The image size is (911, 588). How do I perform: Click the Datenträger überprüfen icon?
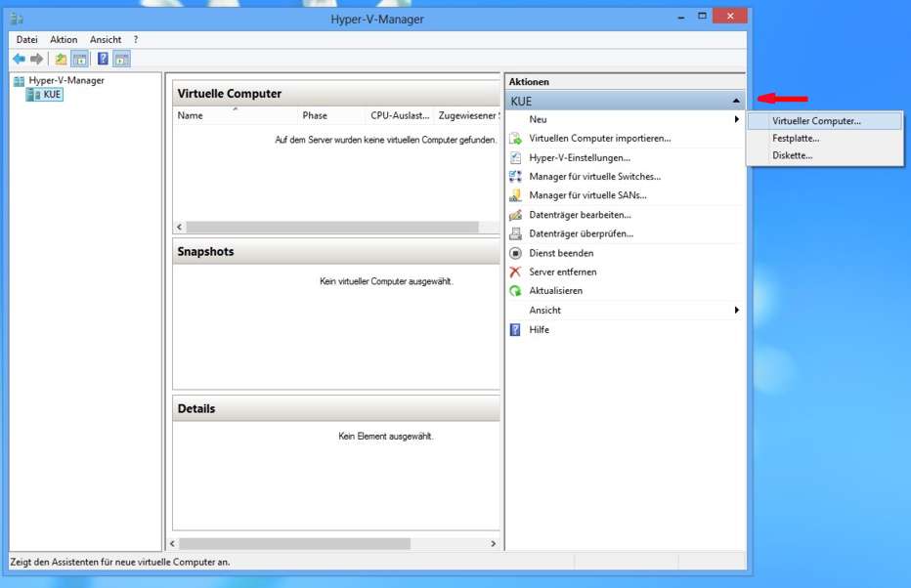(515, 233)
